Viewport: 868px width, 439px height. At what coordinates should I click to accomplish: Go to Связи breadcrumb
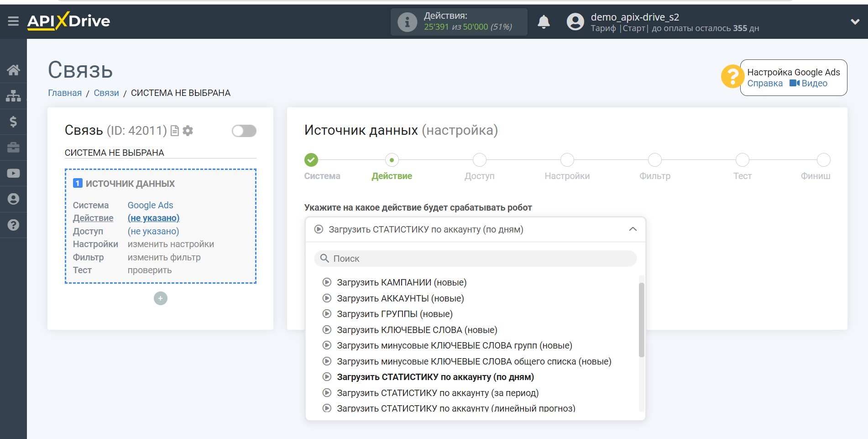[x=106, y=93]
